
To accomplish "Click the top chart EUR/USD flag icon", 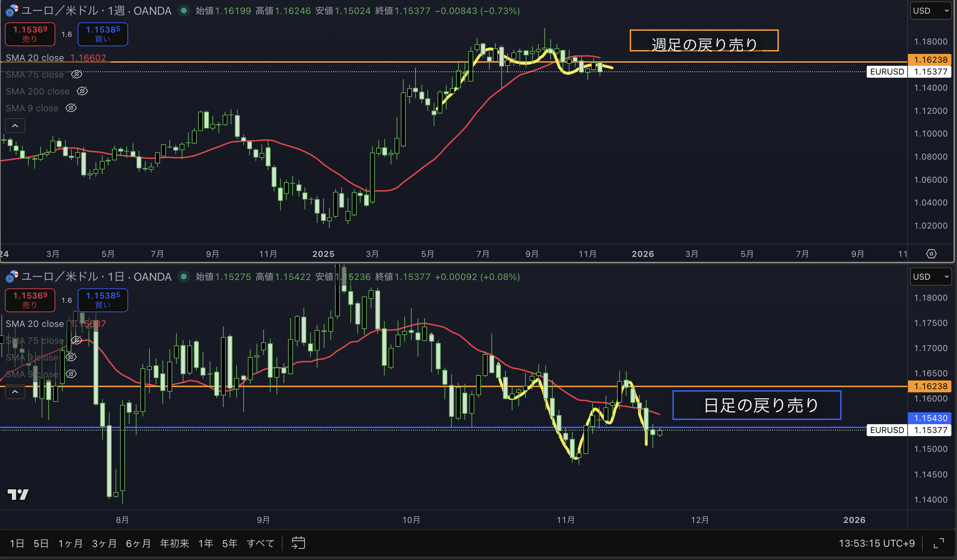I will pos(12,10).
